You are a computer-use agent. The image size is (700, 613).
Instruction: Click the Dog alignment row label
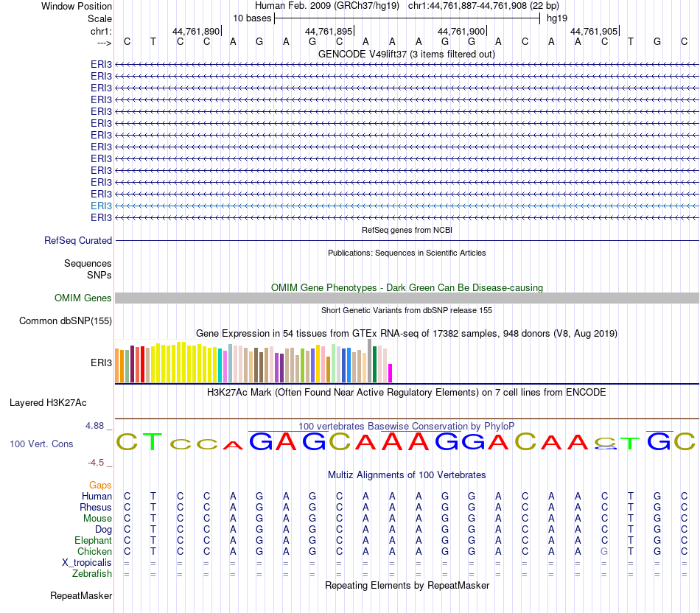coord(103,530)
